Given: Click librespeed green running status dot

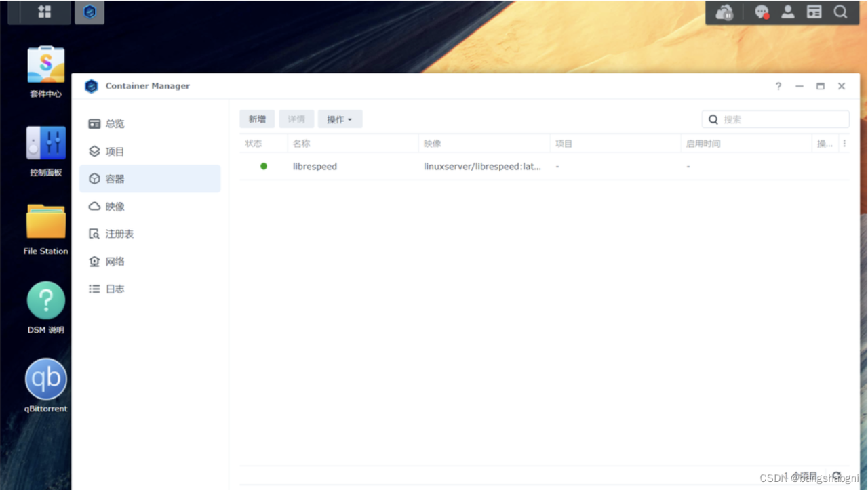Looking at the screenshot, I should point(264,166).
